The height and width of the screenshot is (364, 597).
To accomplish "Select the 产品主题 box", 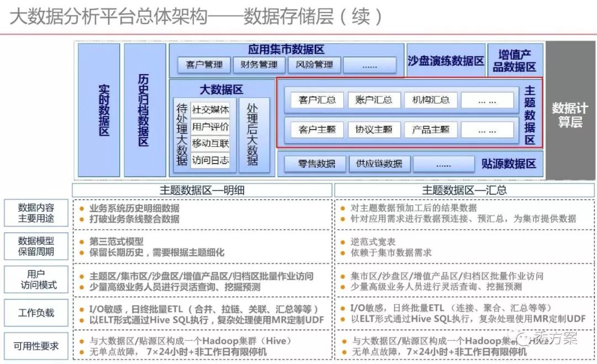I will pos(431,130).
